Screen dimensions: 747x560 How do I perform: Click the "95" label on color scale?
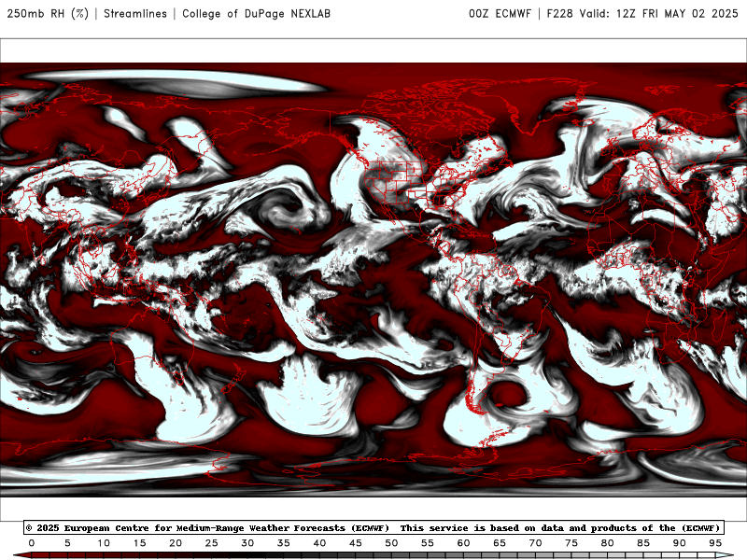pos(715,543)
